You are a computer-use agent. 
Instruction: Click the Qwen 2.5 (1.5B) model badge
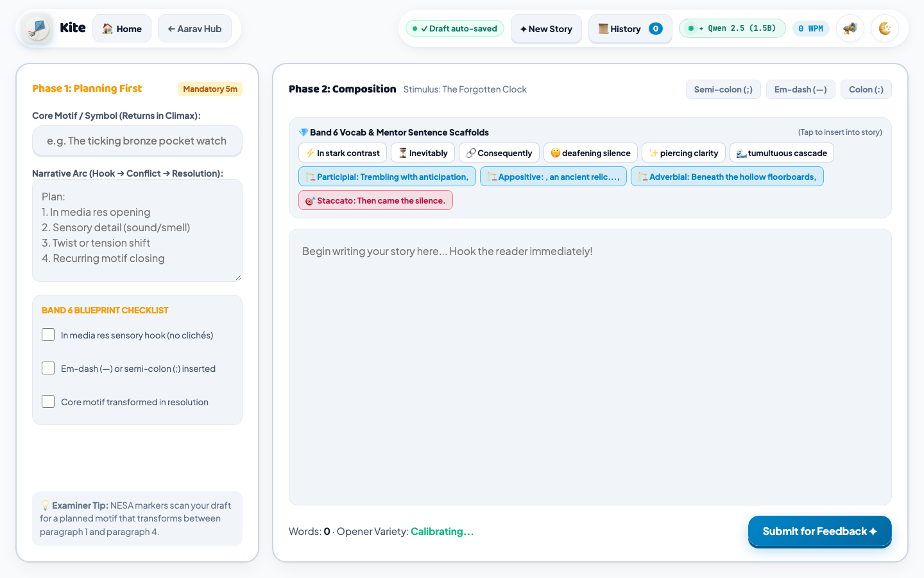coord(732,28)
